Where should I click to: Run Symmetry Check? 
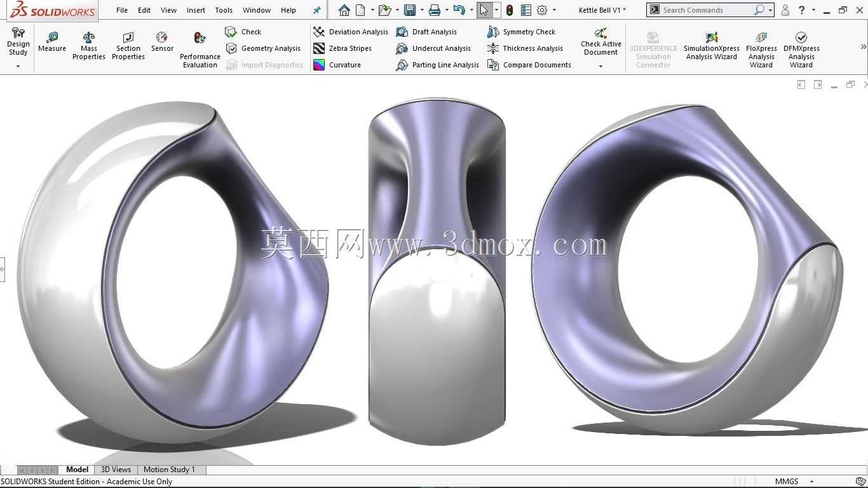tap(521, 32)
